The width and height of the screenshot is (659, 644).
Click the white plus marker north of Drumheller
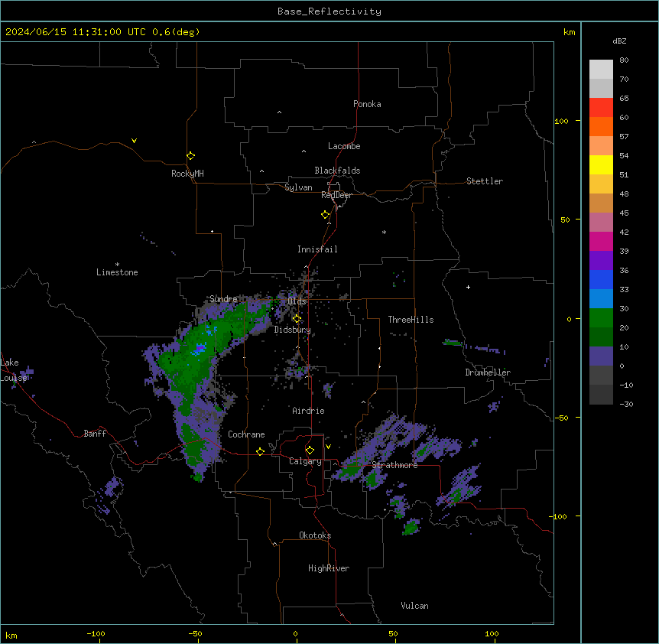(x=468, y=287)
